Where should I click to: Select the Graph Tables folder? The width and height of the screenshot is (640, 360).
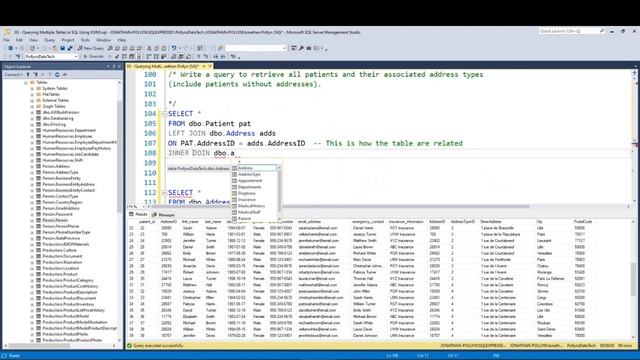click(x=54, y=107)
